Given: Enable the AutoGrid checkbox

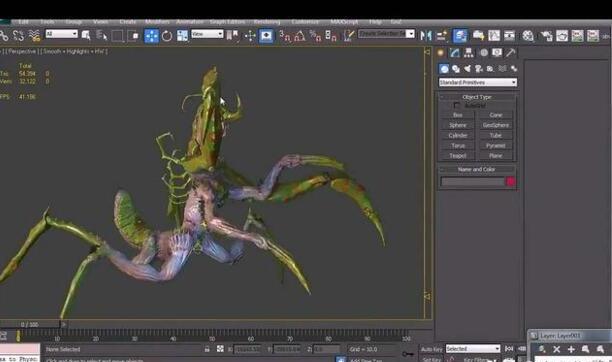Looking at the screenshot, I should pos(457,105).
